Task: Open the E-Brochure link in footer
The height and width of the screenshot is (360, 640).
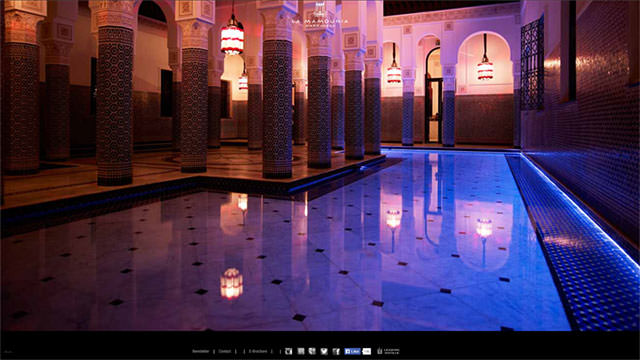Action: (x=258, y=351)
